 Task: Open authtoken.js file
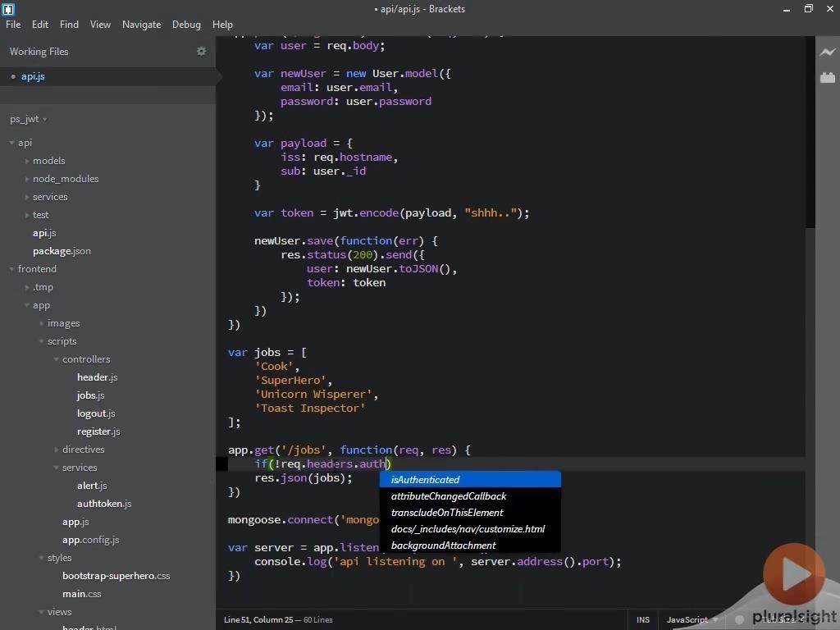coord(104,504)
